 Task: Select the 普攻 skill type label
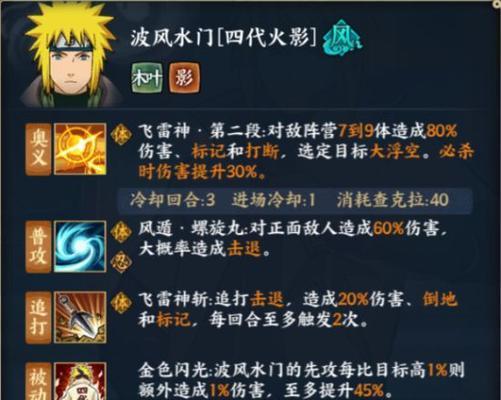click(39, 246)
